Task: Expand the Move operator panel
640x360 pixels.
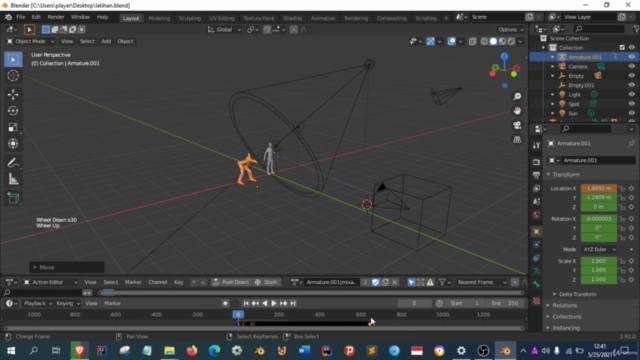Action: click(x=67, y=267)
